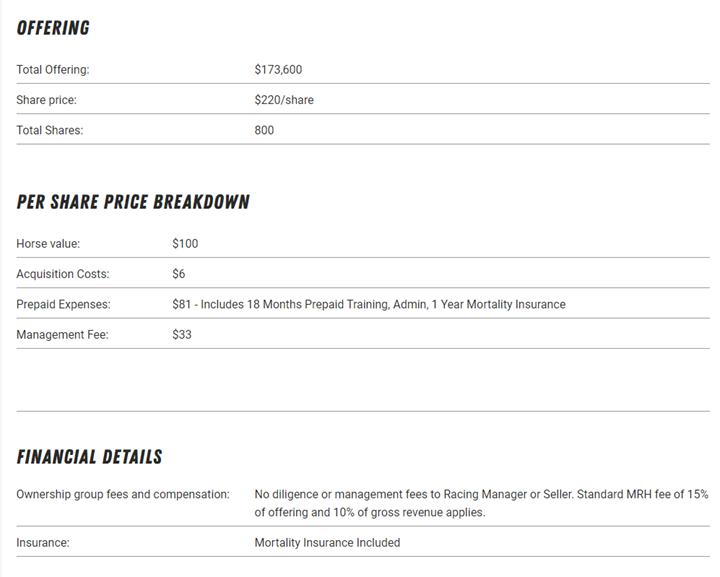Click the Prepaid Expenses label
This screenshot has width=720, height=577.
coord(63,304)
